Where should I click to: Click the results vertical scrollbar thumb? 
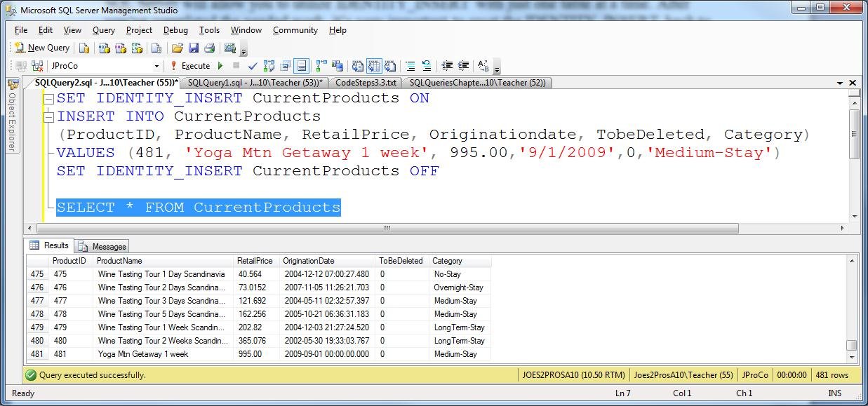tap(852, 345)
